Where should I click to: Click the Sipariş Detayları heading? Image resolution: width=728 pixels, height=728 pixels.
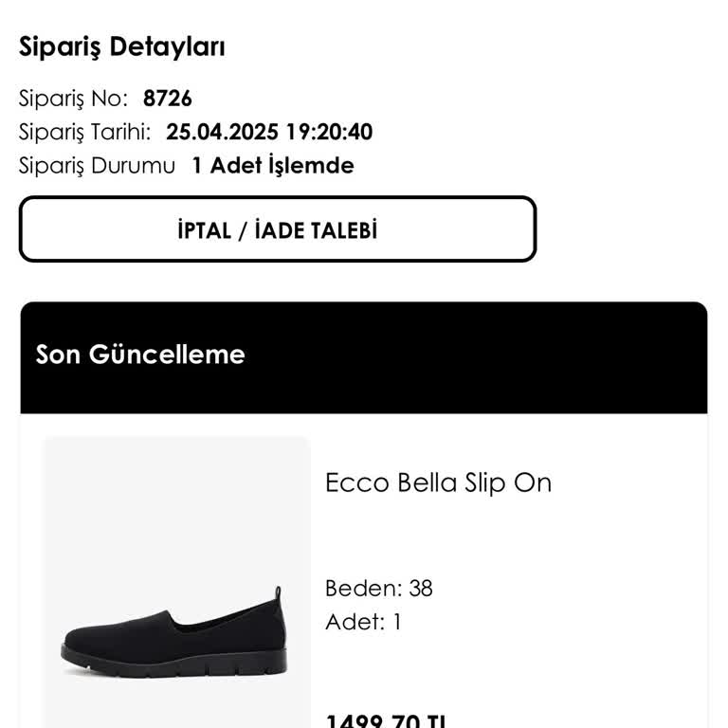pyautogui.click(x=122, y=46)
